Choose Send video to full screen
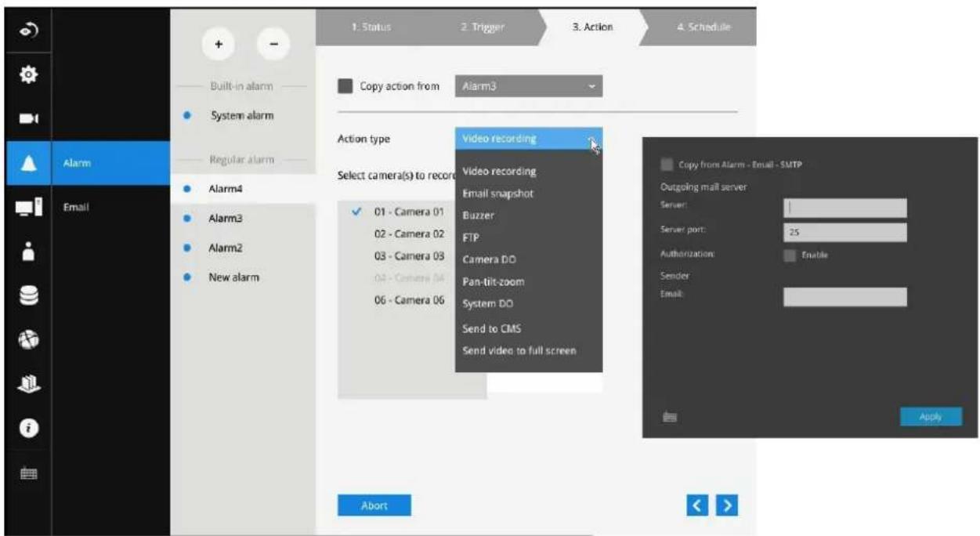 519,350
